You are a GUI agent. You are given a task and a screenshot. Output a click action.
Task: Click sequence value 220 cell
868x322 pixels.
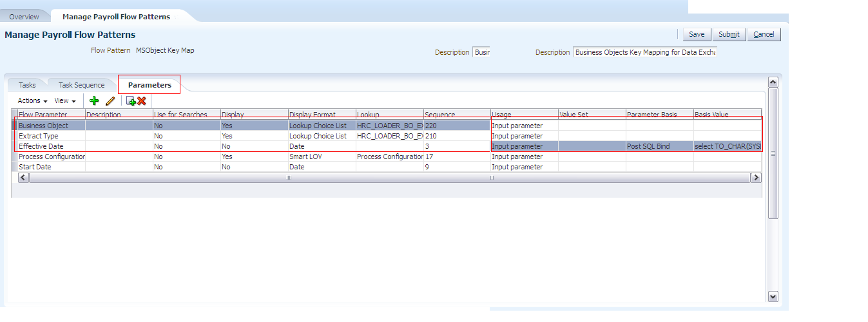pyautogui.click(x=457, y=126)
